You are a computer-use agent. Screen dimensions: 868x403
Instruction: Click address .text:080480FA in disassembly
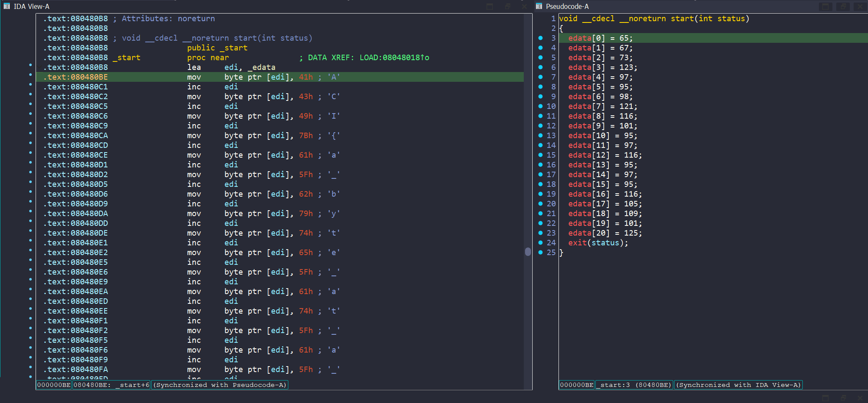75,370
